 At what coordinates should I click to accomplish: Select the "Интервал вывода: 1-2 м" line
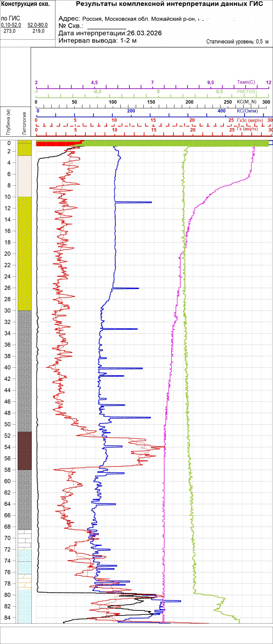tap(97, 40)
